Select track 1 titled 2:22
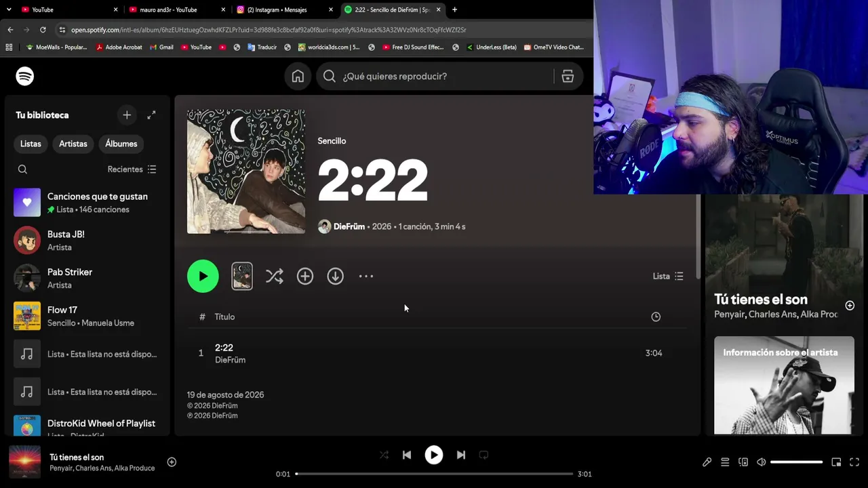 (437, 353)
